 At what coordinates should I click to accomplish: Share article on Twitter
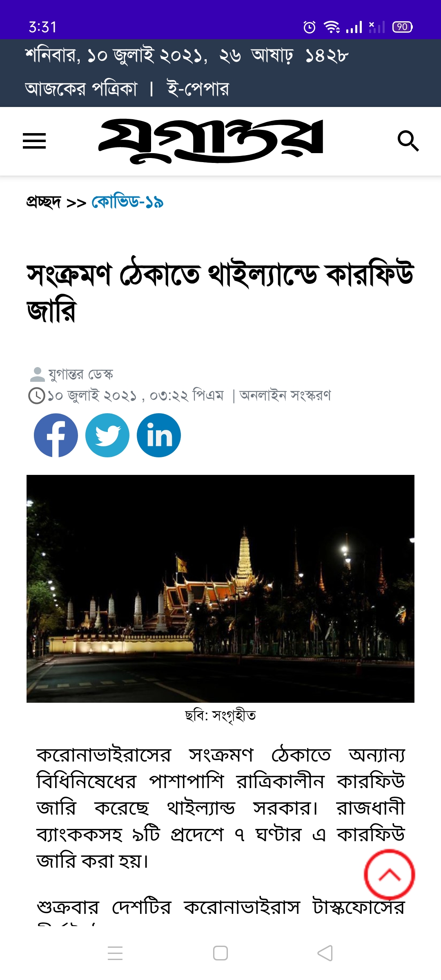pyautogui.click(x=107, y=435)
